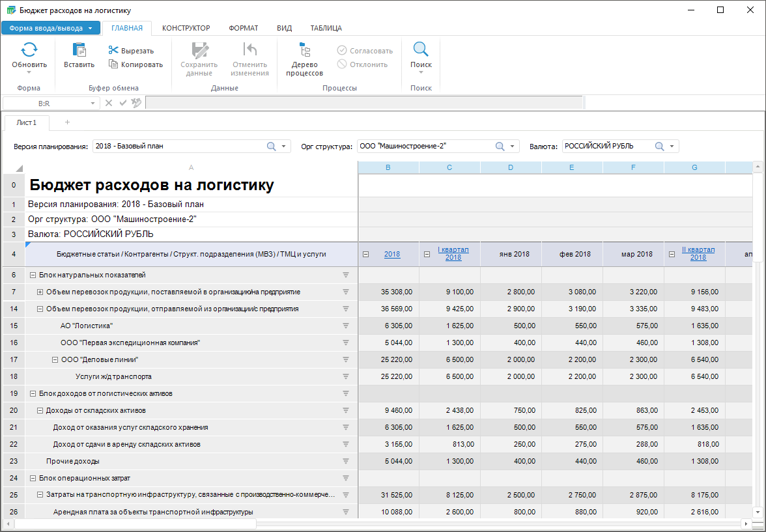
Task: Click the Вставить paste icon
Action: (x=79, y=50)
